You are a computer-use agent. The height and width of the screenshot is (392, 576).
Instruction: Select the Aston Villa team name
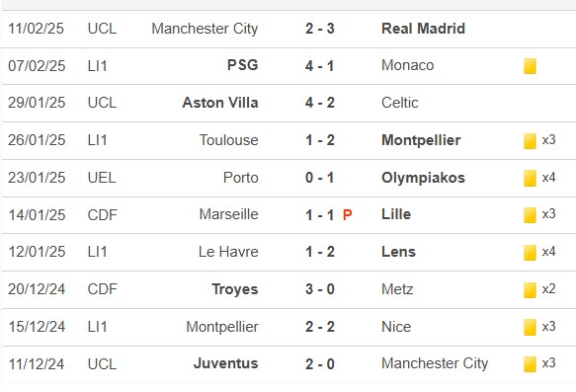(x=220, y=103)
